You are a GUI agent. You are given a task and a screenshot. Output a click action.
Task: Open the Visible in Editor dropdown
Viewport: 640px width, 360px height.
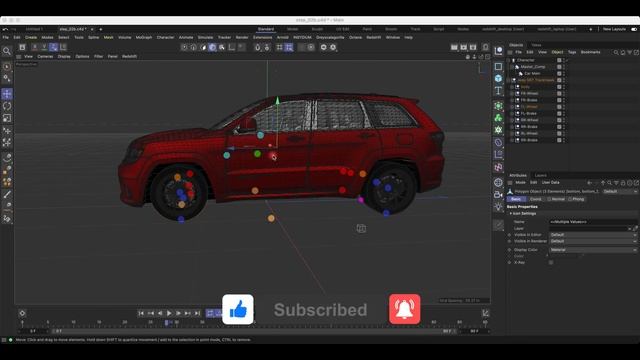click(x=593, y=235)
